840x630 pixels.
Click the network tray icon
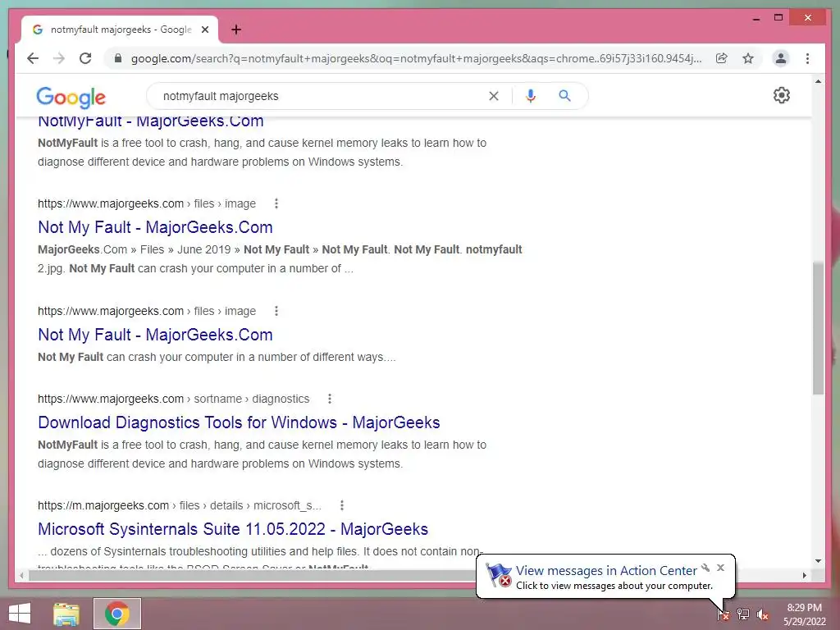pyautogui.click(x=743, y=614)
